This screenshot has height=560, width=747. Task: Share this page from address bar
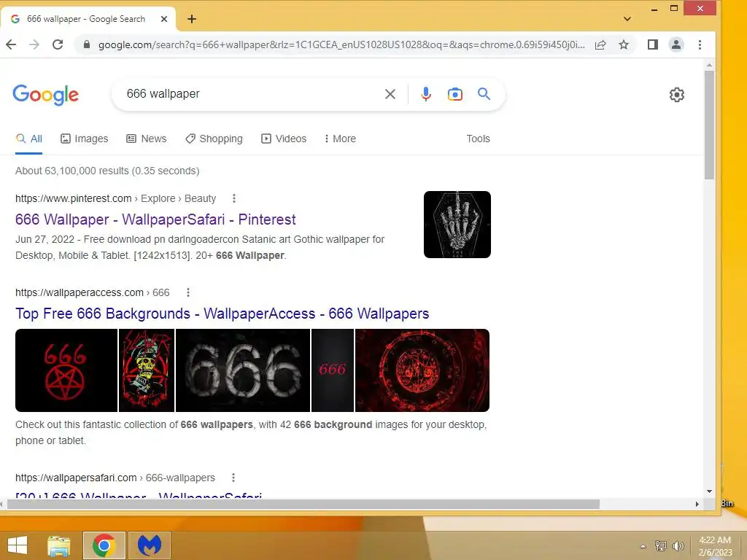click(600, 44)
